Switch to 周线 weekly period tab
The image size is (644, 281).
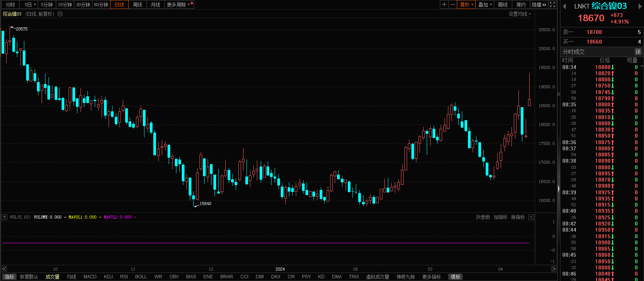pyautogui.click(x=137, y=5)
